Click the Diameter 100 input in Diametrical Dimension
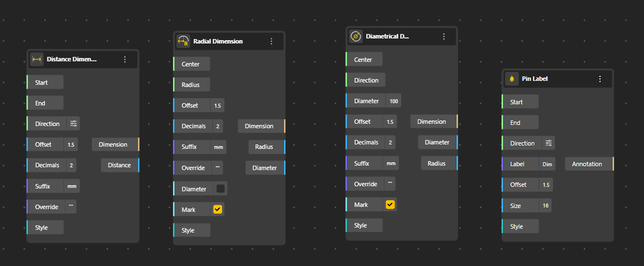 pyautogui.click(x=394, y=101)
